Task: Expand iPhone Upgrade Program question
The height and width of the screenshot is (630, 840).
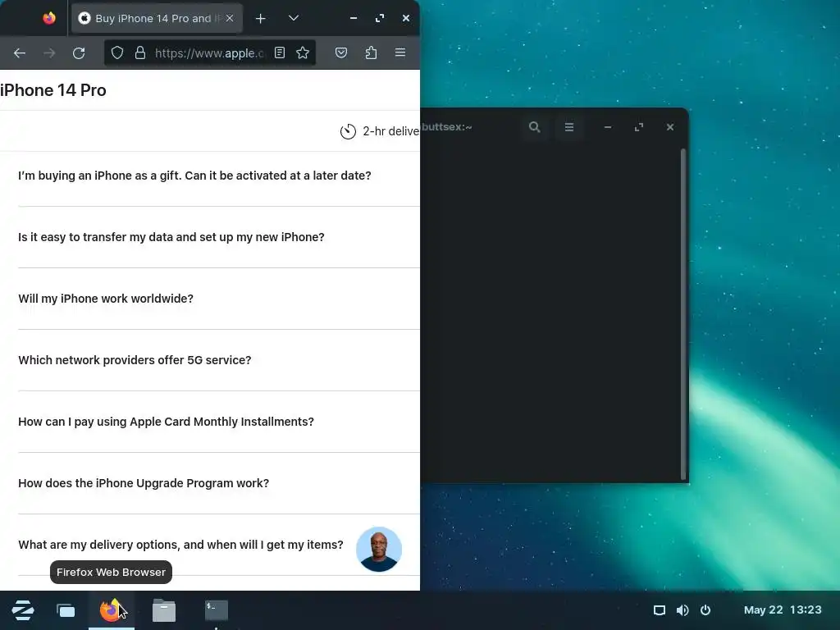Action: point(219,483)
